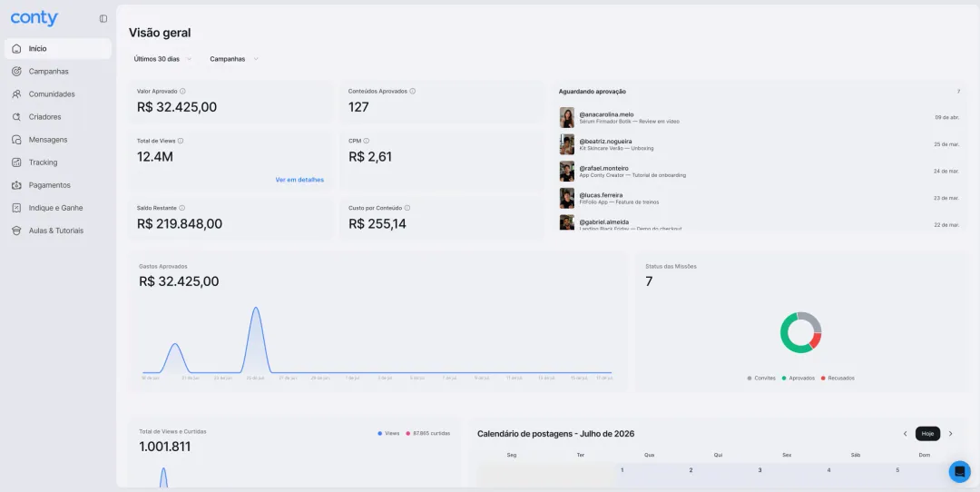
Task: Click the Mensagens chat icon
Action: point(17,140)
